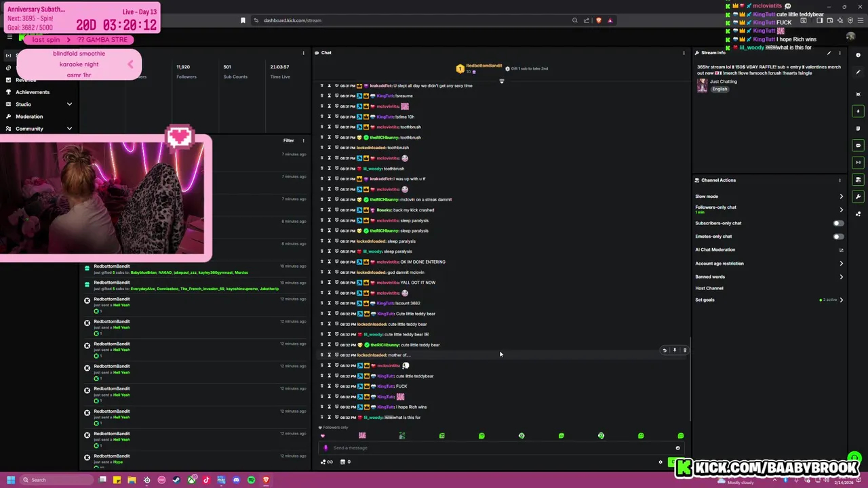Open Windows Start menu

point(11,480)
